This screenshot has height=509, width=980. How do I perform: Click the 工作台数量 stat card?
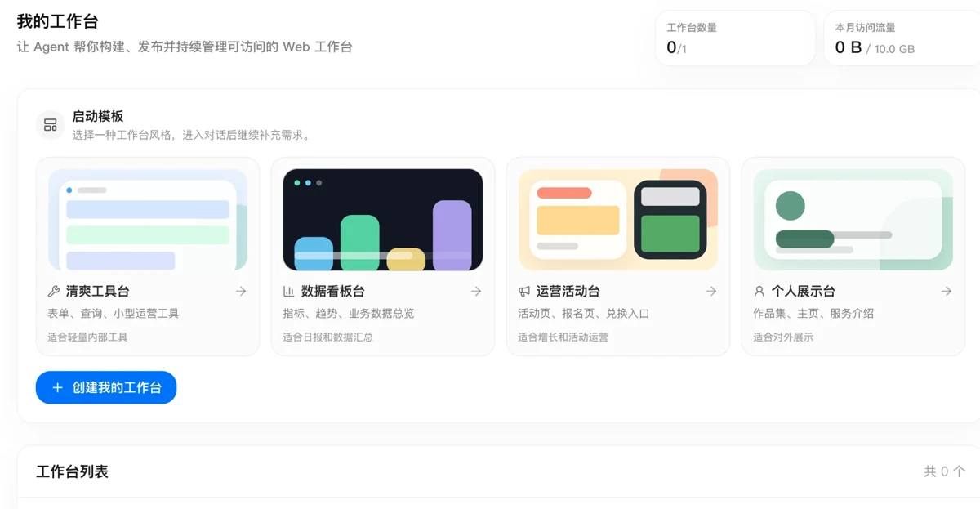click(x=735, y=38)
